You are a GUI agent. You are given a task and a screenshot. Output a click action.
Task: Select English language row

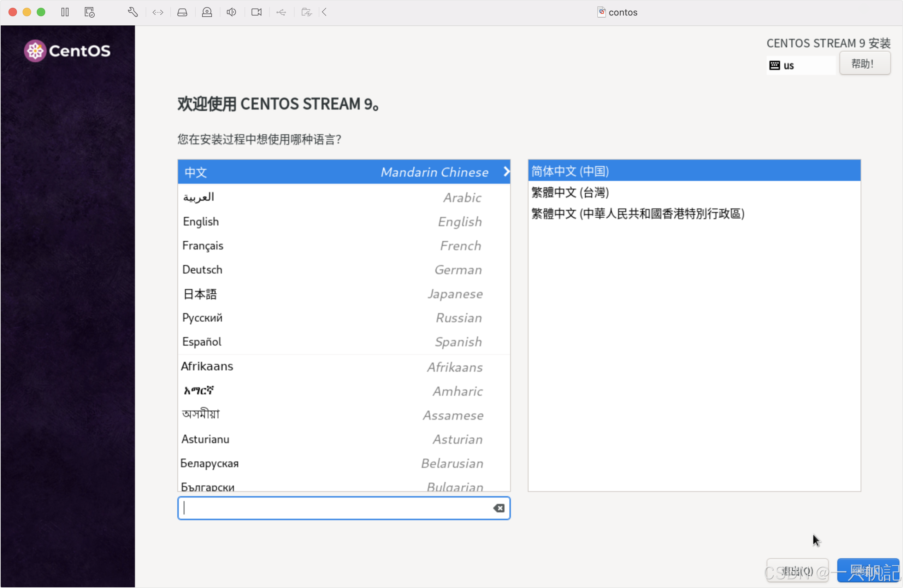tap(344, 221)
